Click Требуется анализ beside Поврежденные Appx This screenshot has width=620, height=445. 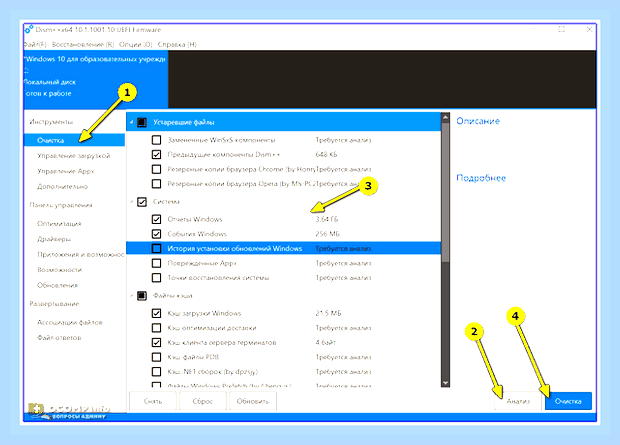pyautogui.click(x=343, y=263)
